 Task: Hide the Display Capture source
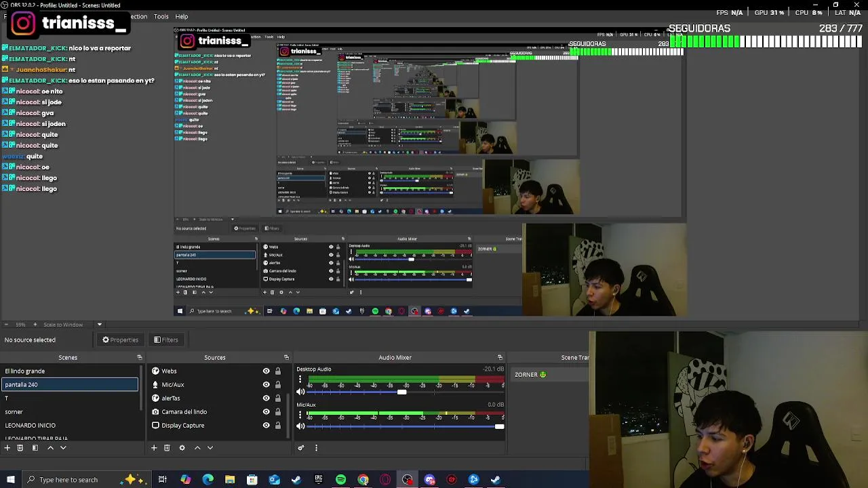266,426
